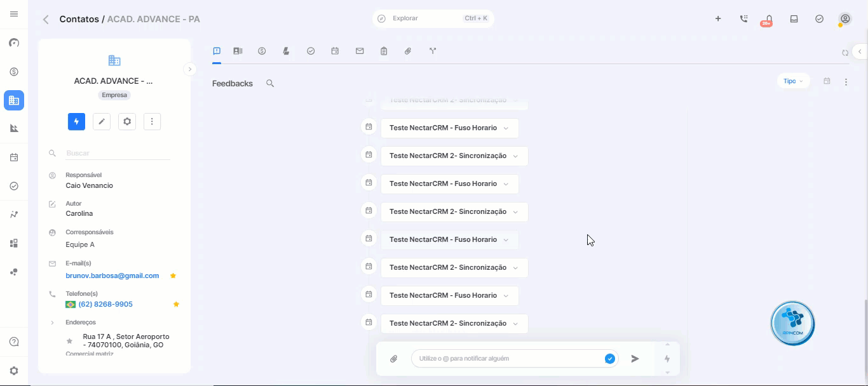The width and height of the screenshot is (868, 386).
Task: Click the Equipe A corresponsáveis value
Action: pos(80,244)
